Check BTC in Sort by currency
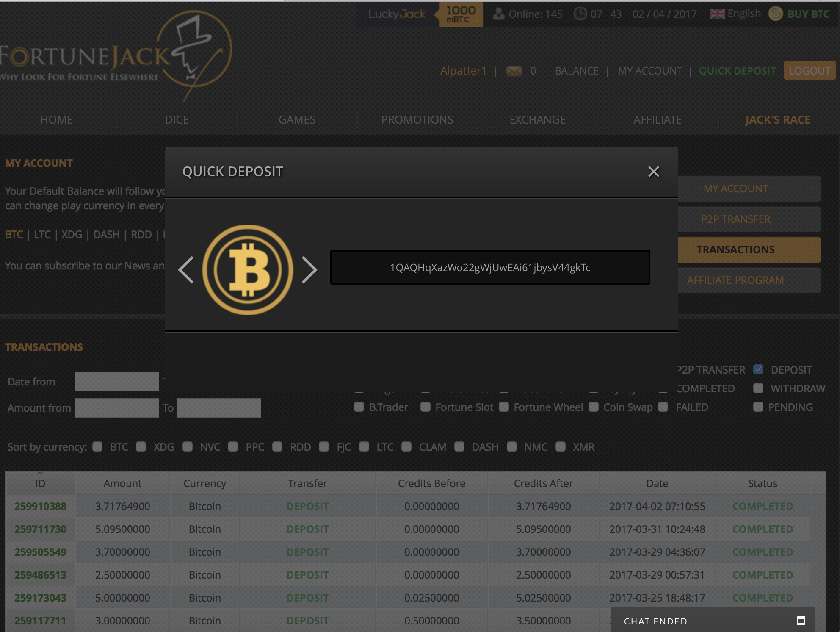This screenshot has height=632, width=840. click(97, 447)
